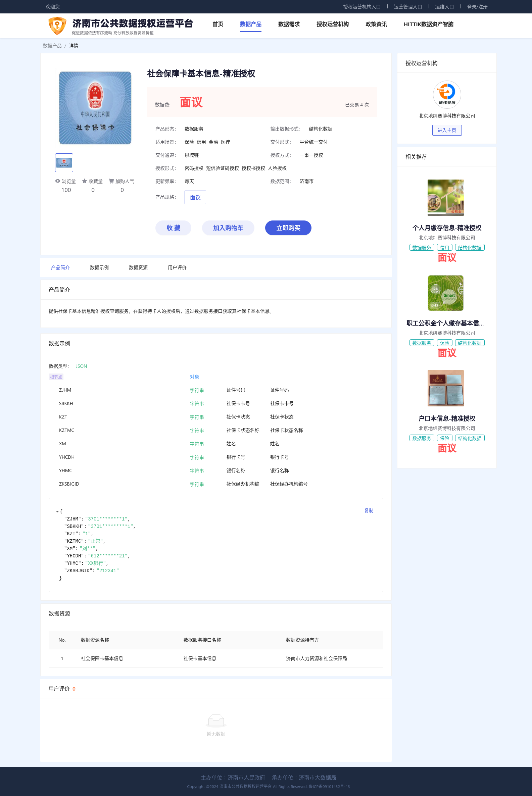This screenshot has height=796, width=532.
Task: Click 进入主页 button for the operator
Action: tap(446, 130)
